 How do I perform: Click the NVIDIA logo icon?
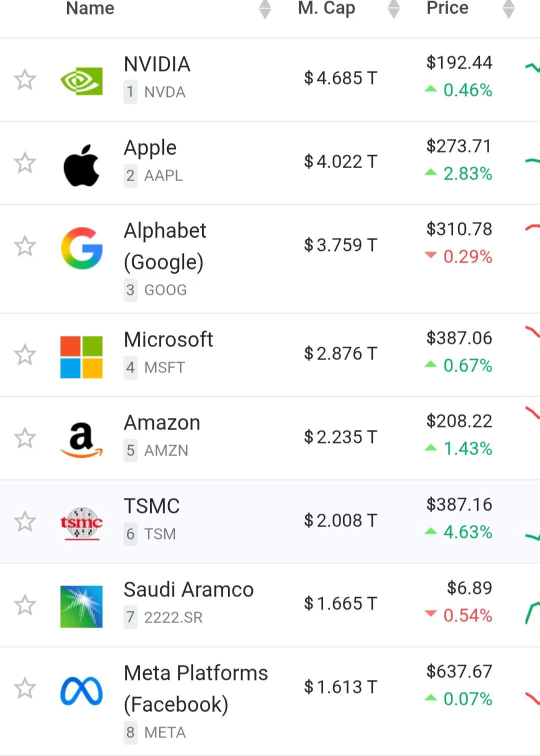click(x=81, y=80)
